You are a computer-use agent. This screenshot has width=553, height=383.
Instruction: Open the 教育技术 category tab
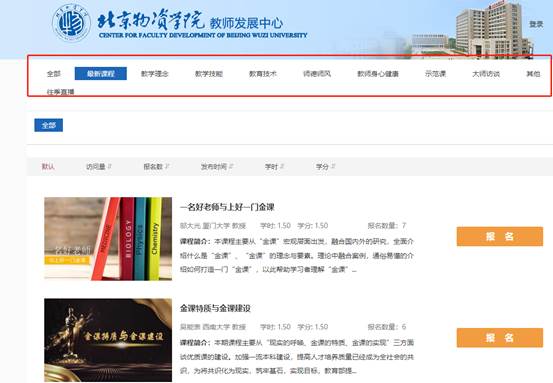coord(263,74)
